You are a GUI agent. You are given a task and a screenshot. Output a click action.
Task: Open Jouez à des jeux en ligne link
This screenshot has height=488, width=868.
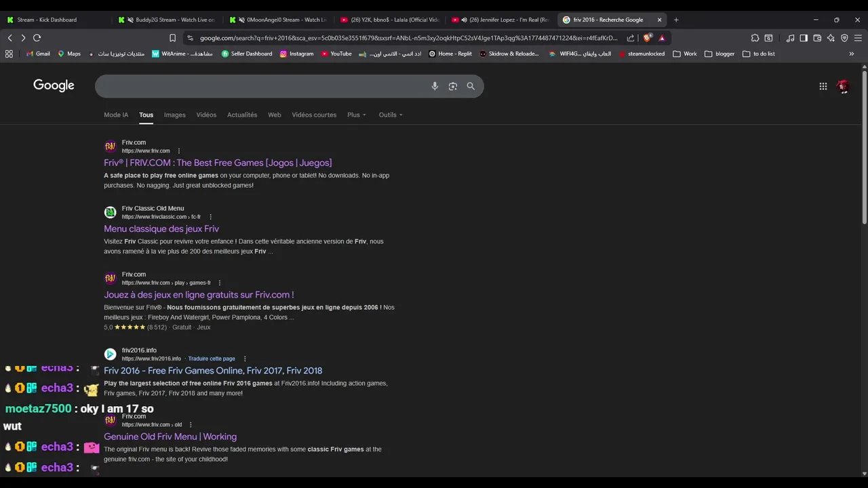click(199, 295)
